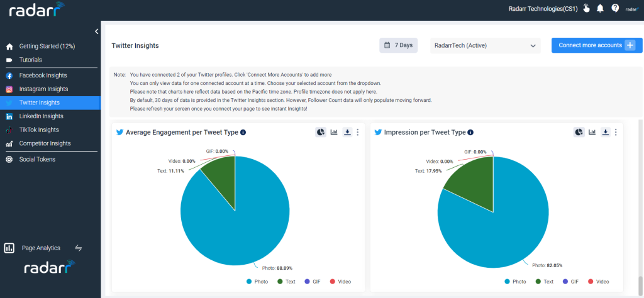Open Social Tokens page

[37, 159]
